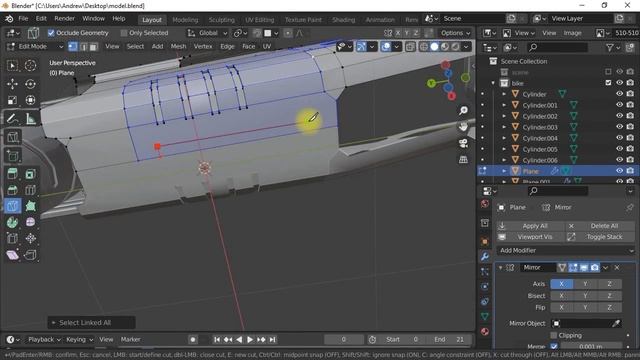This screenshot has width=640, height=360.
Task: Switch to the UV Editing workspace tab
Action: coord(260,20)
